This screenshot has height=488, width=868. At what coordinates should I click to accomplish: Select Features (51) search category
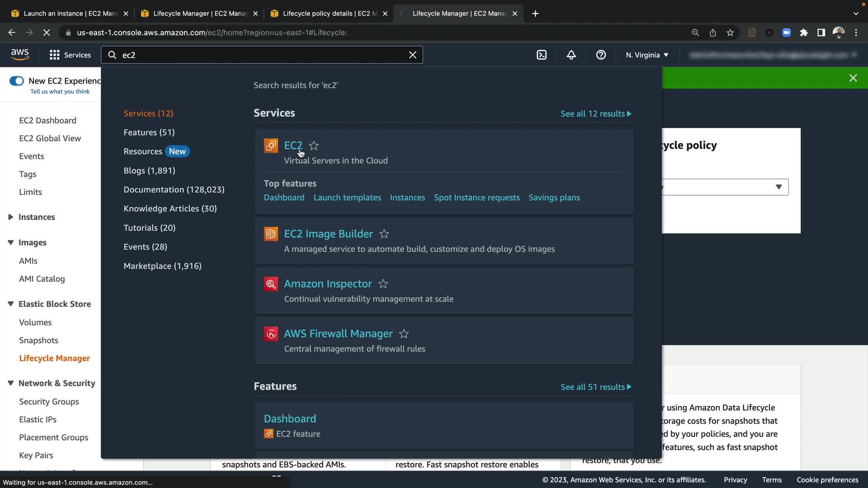pos(149,132)
